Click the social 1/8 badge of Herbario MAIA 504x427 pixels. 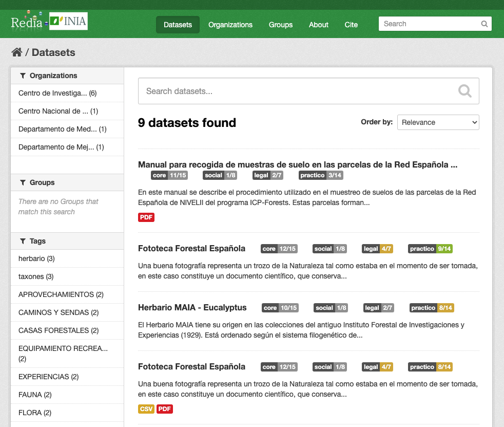click(331, 308)
